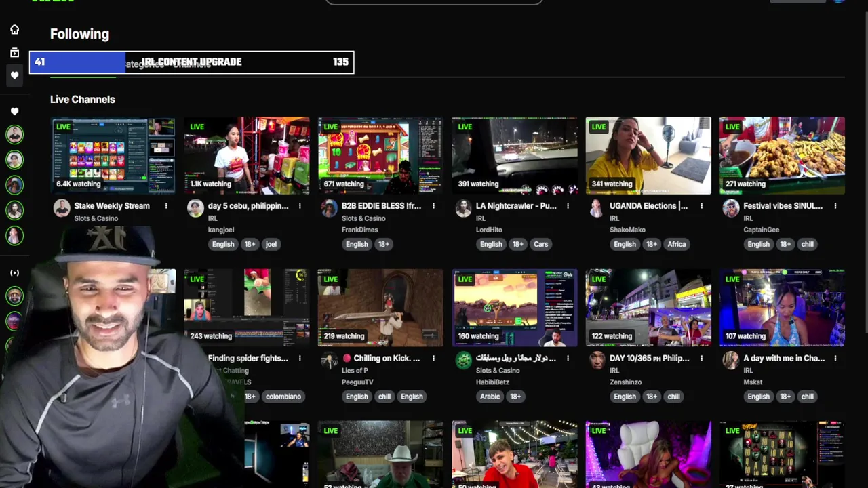Click the 'chill' tag under CaptainGee stream
Viewport: 868px width, 488px height.
807,244
